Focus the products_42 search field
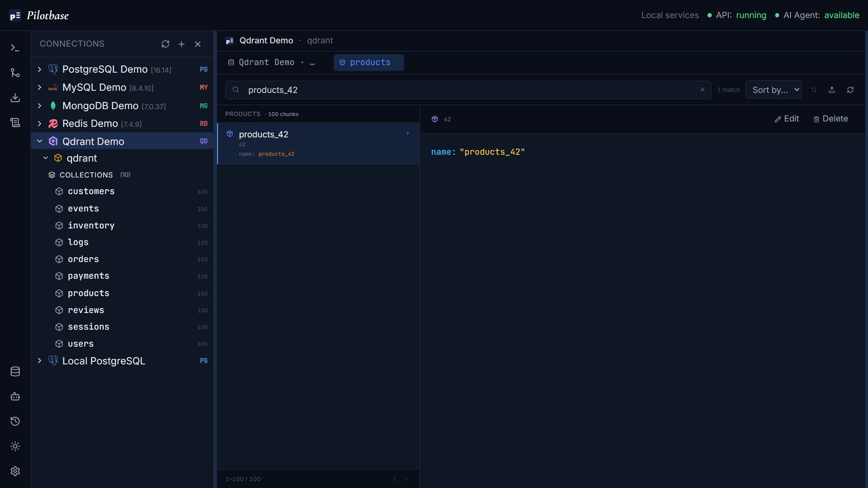Screen dimensions: 868x488 point(468,90)
